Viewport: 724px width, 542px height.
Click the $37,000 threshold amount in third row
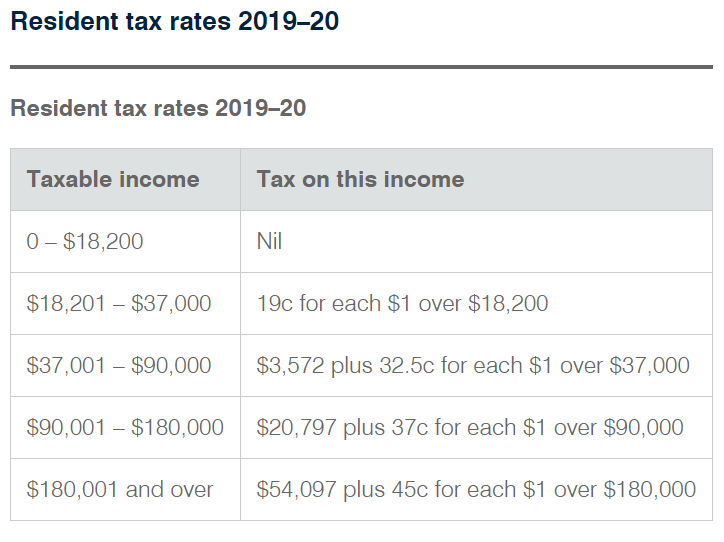pyautogui.click(x=649, y=365)
